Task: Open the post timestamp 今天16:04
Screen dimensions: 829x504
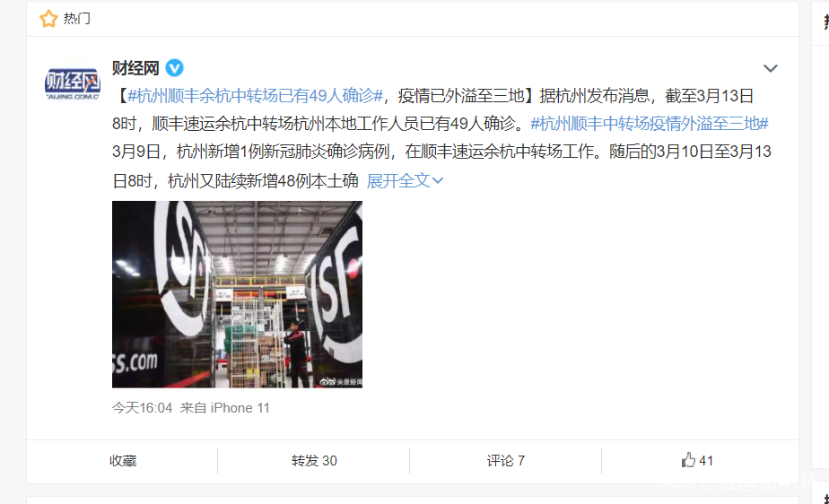Action: (x=143, y=408)
